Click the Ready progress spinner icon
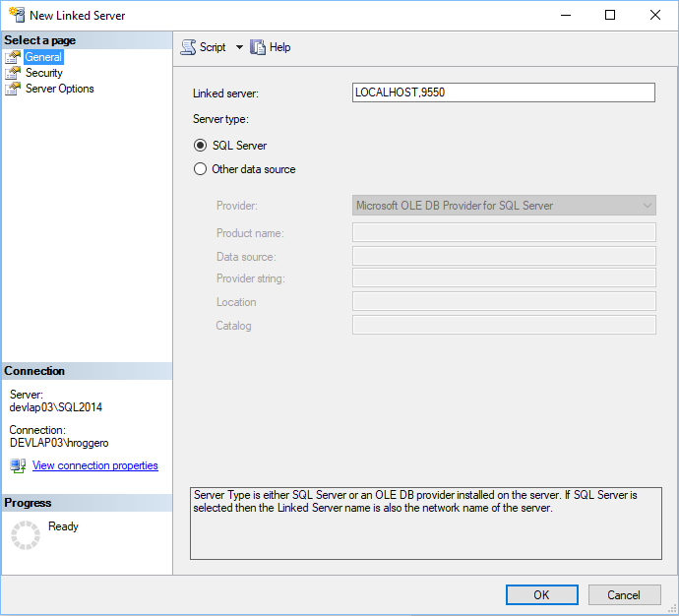 click(x=25, y=534)
